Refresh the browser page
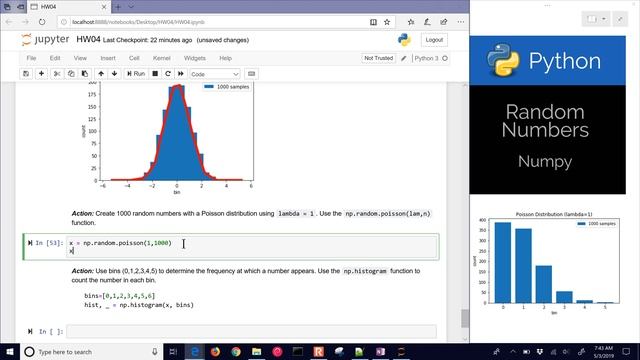Image resolution: width=640 pixels, height=360 pixels. tap(42, 22)
